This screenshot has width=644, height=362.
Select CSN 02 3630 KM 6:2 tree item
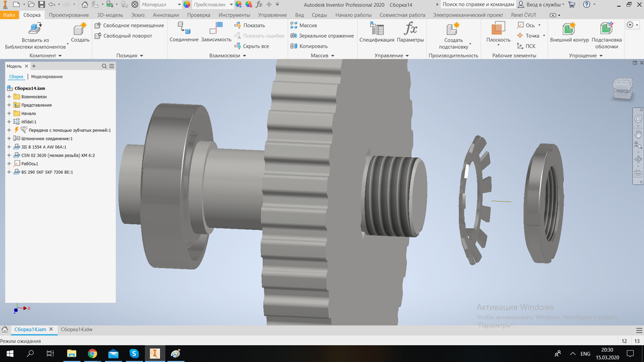pyautogui.click(x=58, y=155)
